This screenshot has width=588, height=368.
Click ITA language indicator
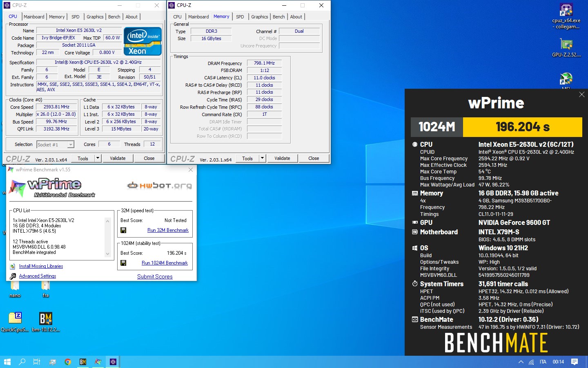click(x=543, y=362)
